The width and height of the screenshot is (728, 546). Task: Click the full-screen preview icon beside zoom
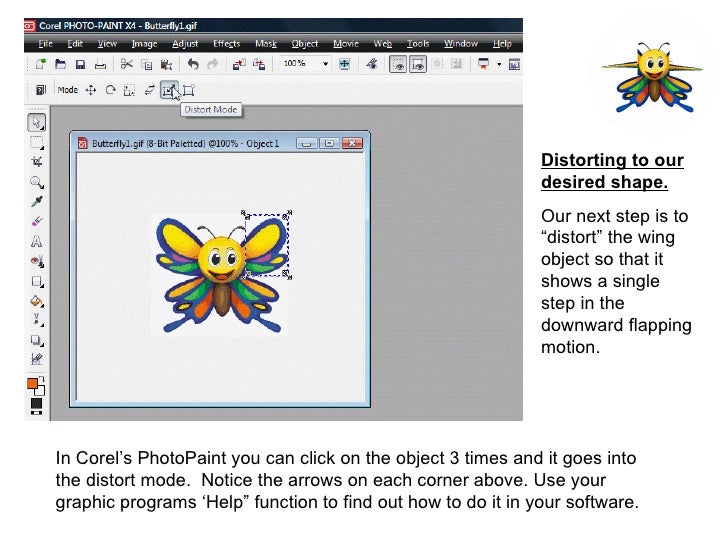(x=344, y=64)
